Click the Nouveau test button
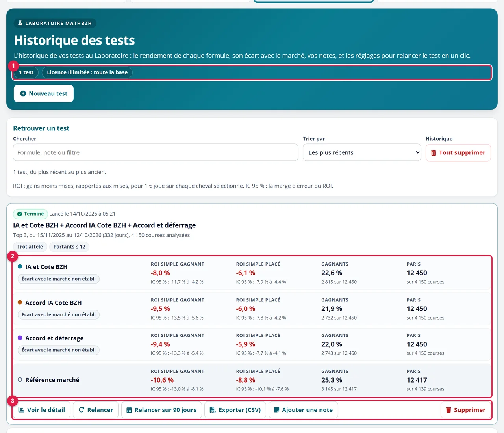Screen dimensions: 504x433 [x=44, y=94]
